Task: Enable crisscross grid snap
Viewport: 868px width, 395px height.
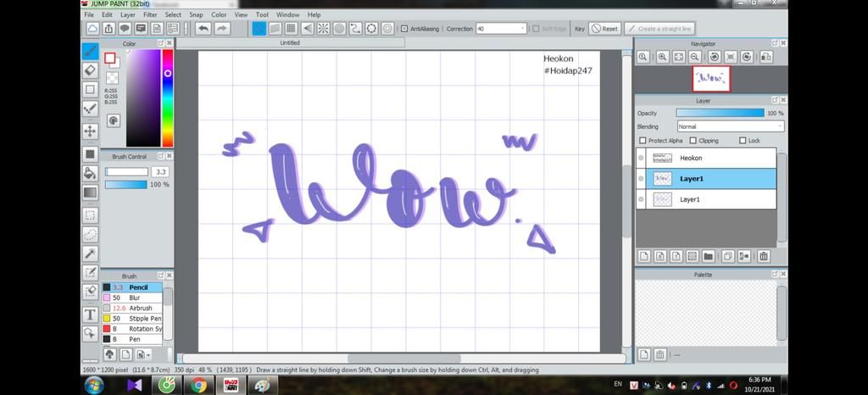Action: pyautogui.click(x=292, y=28)
